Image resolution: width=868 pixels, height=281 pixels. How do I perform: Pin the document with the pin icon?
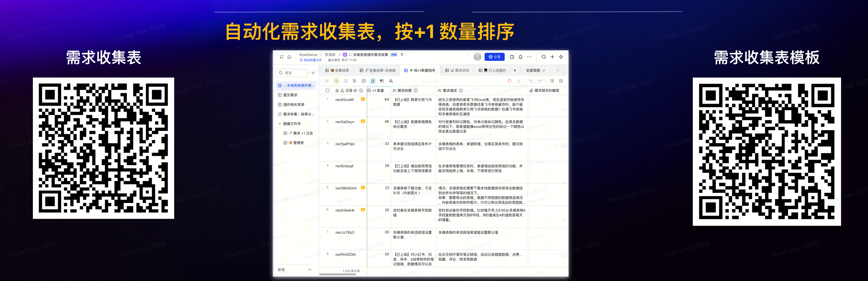click(402, 55)
